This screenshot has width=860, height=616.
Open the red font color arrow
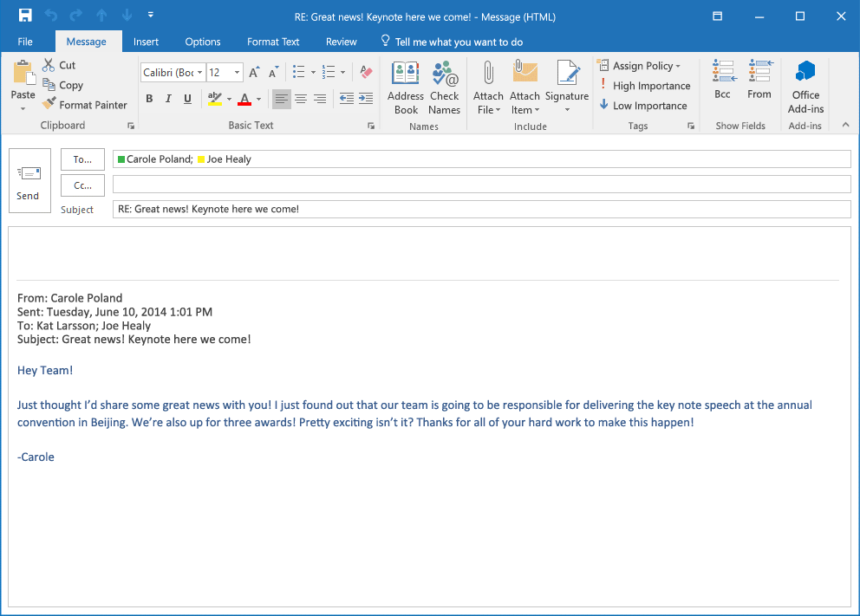coord(258,99)
